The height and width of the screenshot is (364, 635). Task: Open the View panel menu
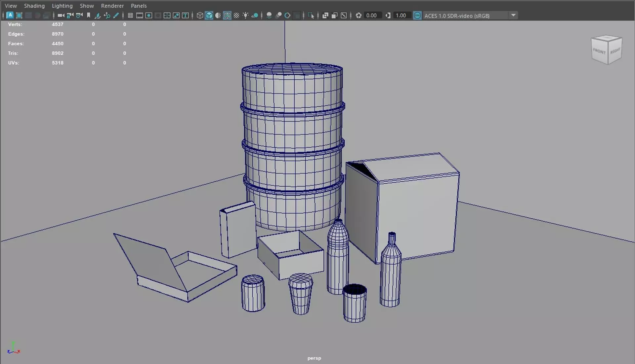click(11, 6)
